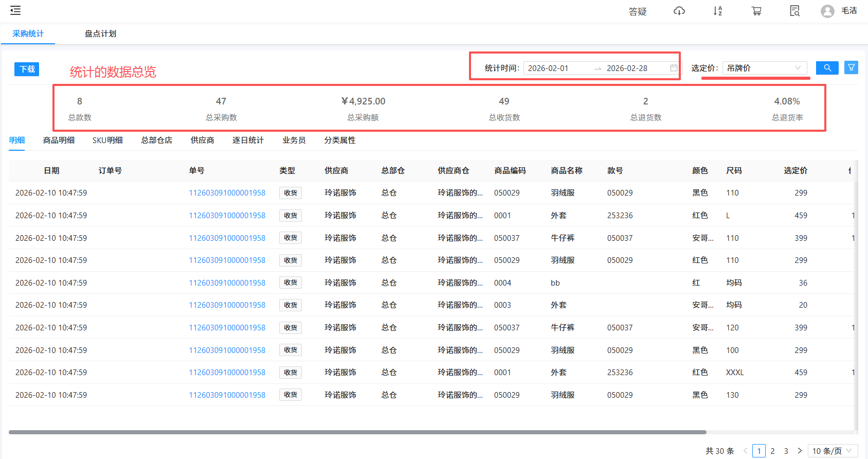This screenshot has height=459, width=868.
Task: Go to page 2
Action: [x=772, y=451]
